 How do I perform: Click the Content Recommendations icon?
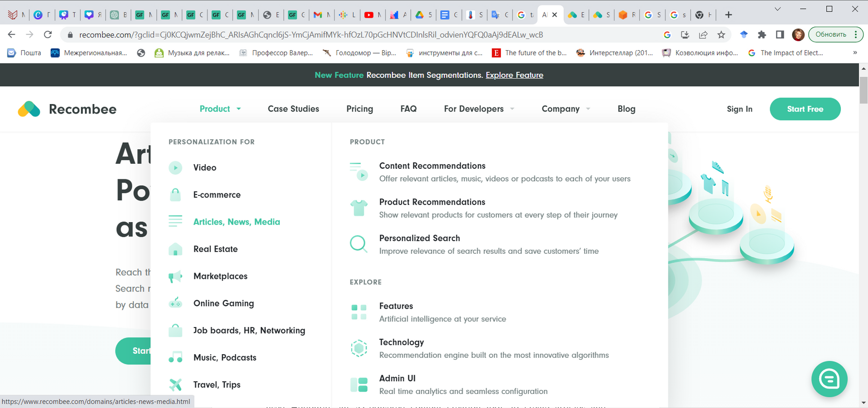[x=359, y=171]
